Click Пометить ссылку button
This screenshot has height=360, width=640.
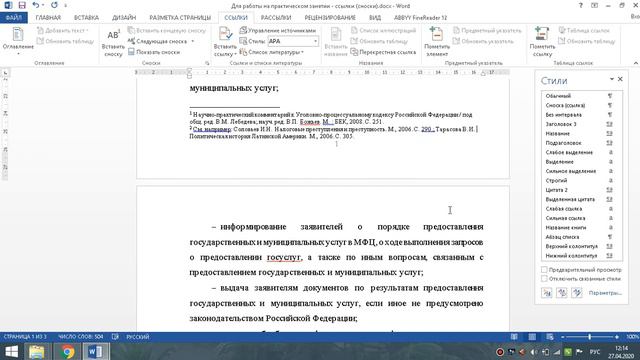point(542,42)
